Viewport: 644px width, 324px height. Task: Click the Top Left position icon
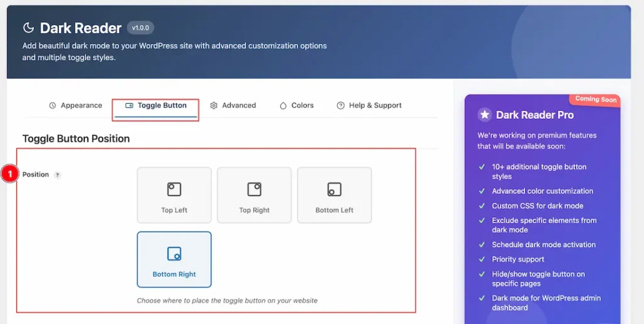tap(174, 189)
